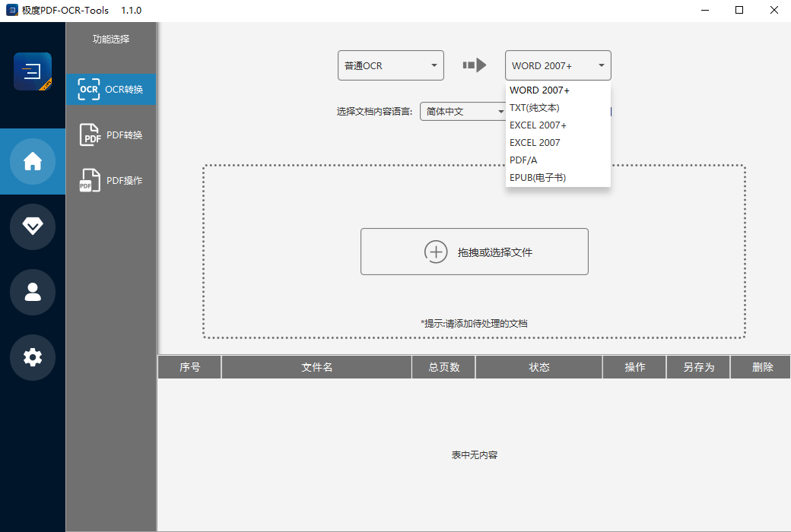Click the 总页数 column header

[444, 367]
